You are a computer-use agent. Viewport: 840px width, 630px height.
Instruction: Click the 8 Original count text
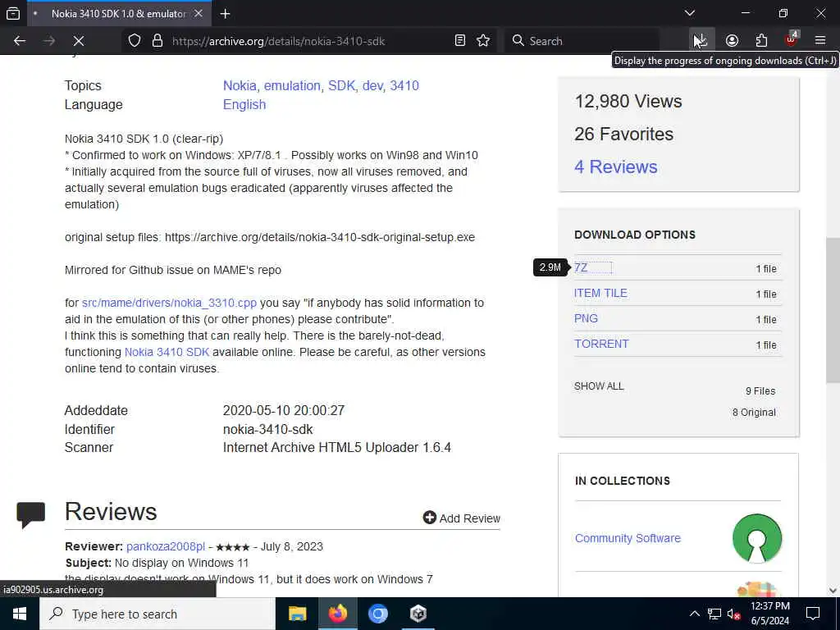point(754,413)
